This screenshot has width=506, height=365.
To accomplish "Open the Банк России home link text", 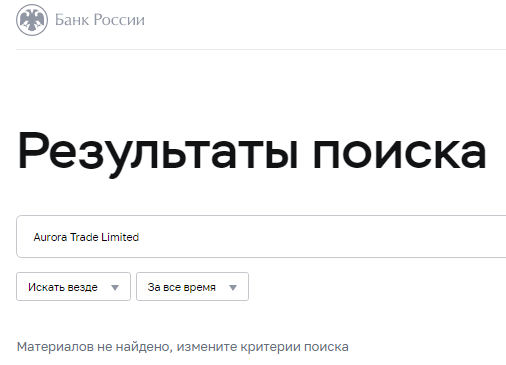I will (100, 20).
